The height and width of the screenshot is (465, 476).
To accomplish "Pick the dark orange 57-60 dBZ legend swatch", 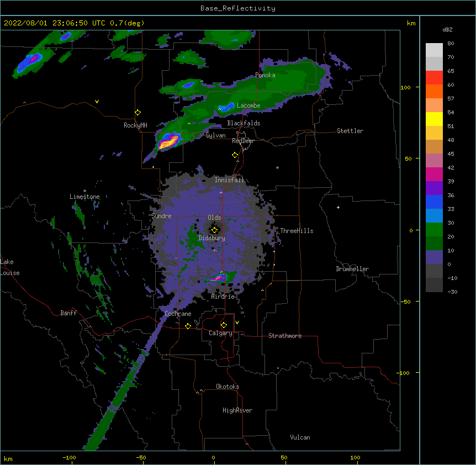I will pos(434,91).
